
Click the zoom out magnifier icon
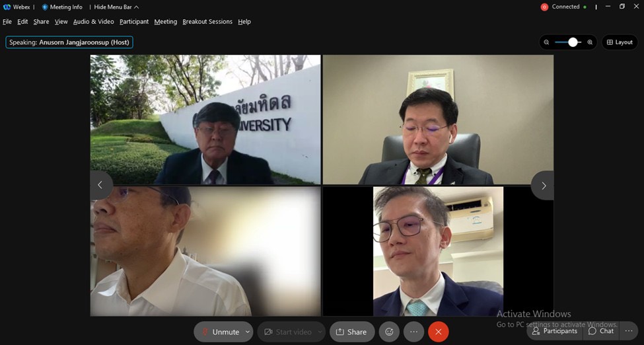546,42
